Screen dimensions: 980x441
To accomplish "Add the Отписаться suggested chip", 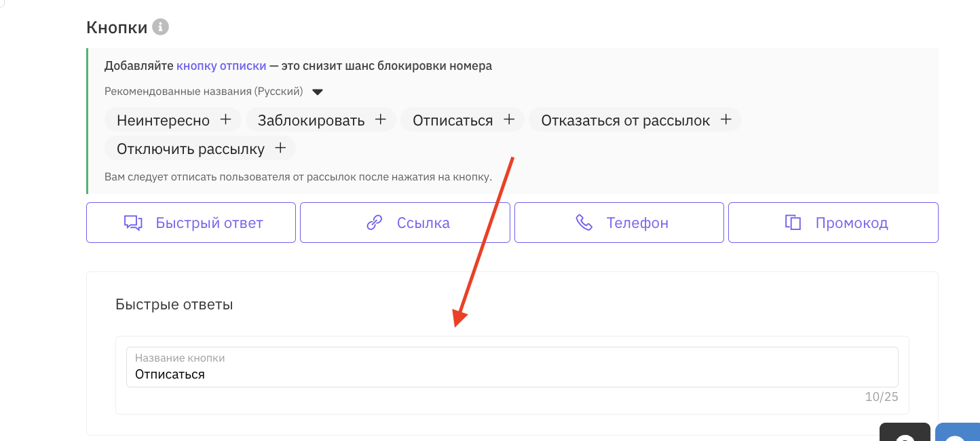I will coord(463,120).
